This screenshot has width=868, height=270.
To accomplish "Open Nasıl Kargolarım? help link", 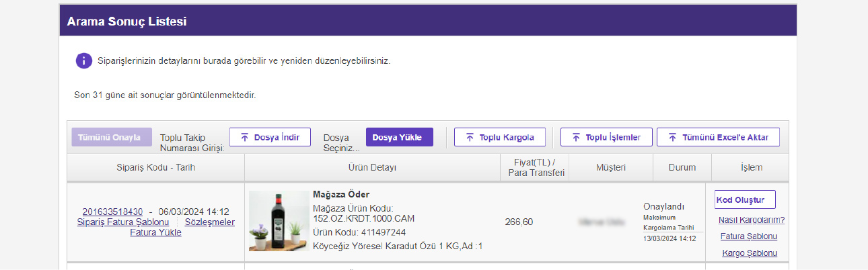I will click(752, 220).
